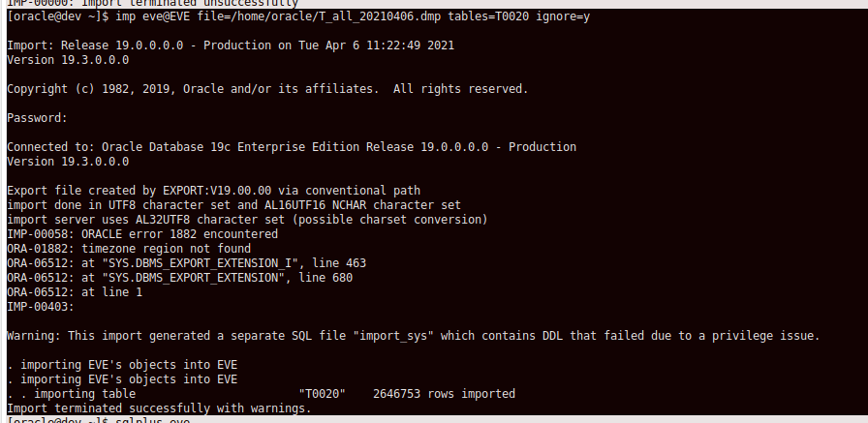This screenshot has height=423, width=868.
Task: Click the IMP-00403: message line
Action: tap(41, 306)
